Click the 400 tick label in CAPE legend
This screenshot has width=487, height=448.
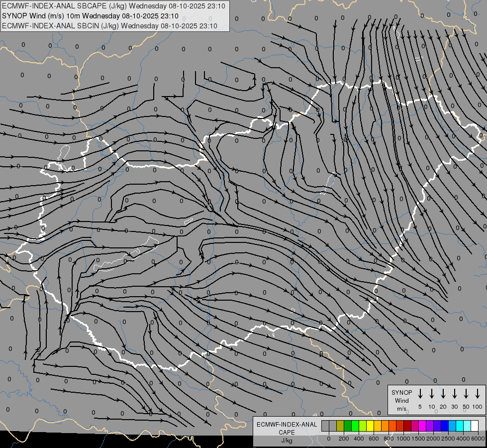point(359,439)
